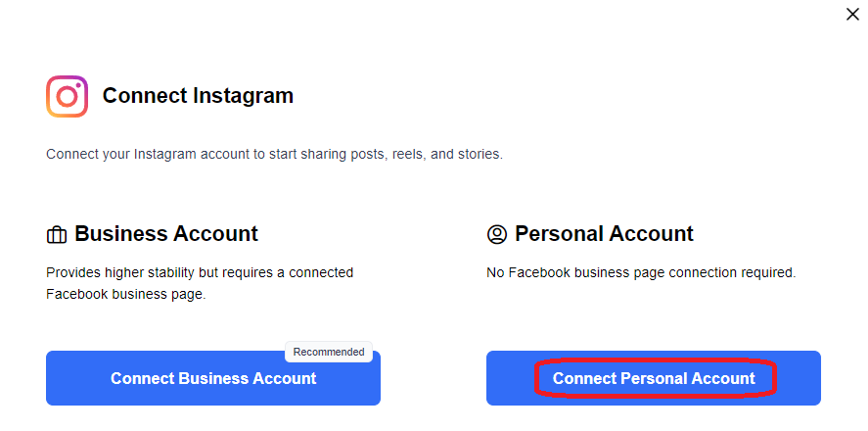Click the person icon beside Personal Account
This screenshot has height=431, width=868.
[x=497, y=235]
